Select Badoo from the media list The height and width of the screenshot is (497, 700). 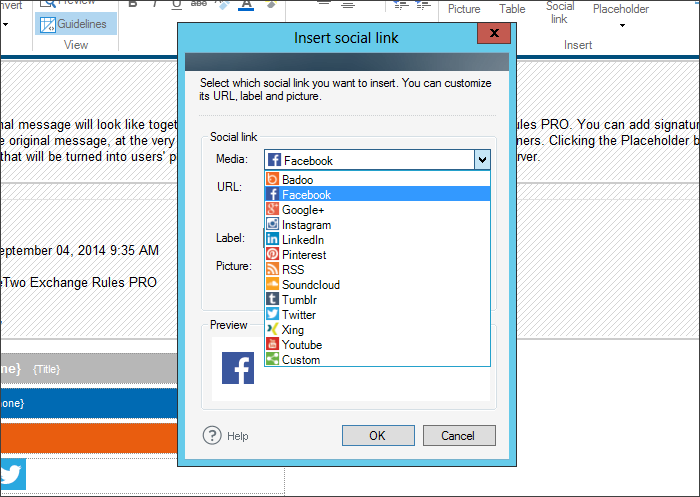[297, 180]
